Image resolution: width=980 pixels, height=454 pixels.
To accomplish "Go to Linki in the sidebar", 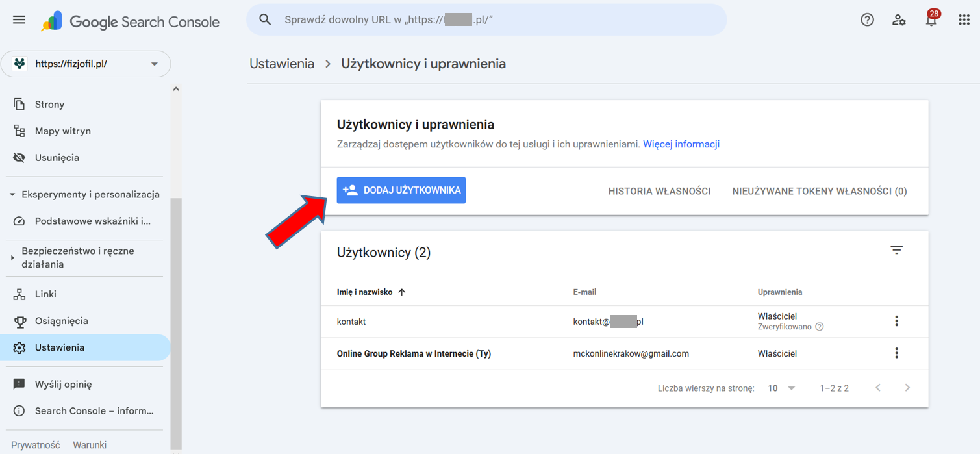I will pyautogui.click(x=45, y=294).
